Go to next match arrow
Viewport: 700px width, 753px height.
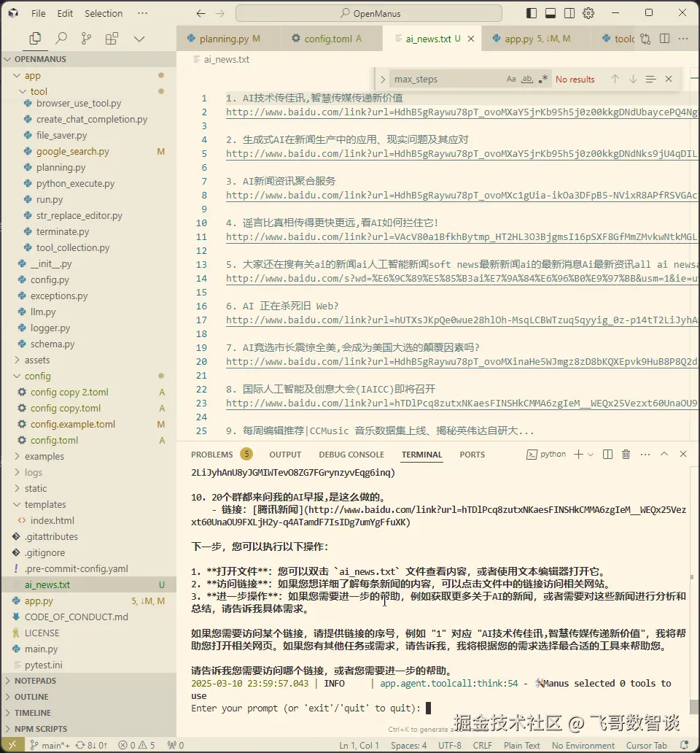[x=633, y=80]
